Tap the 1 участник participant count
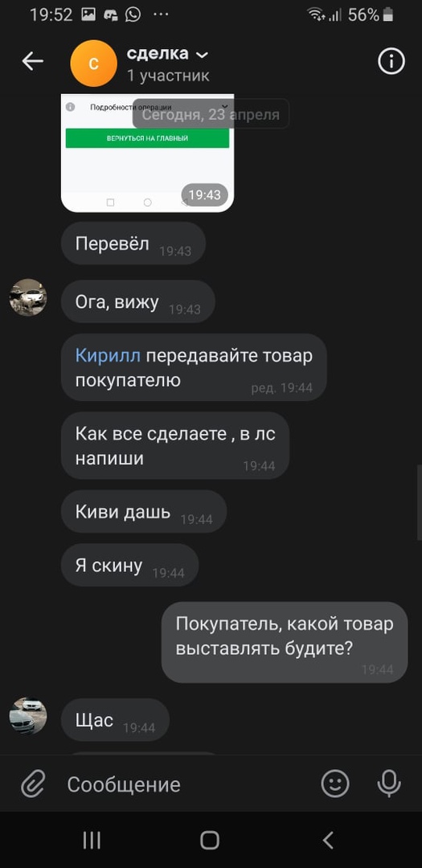 pyautogui.click(x=168, y=76)
